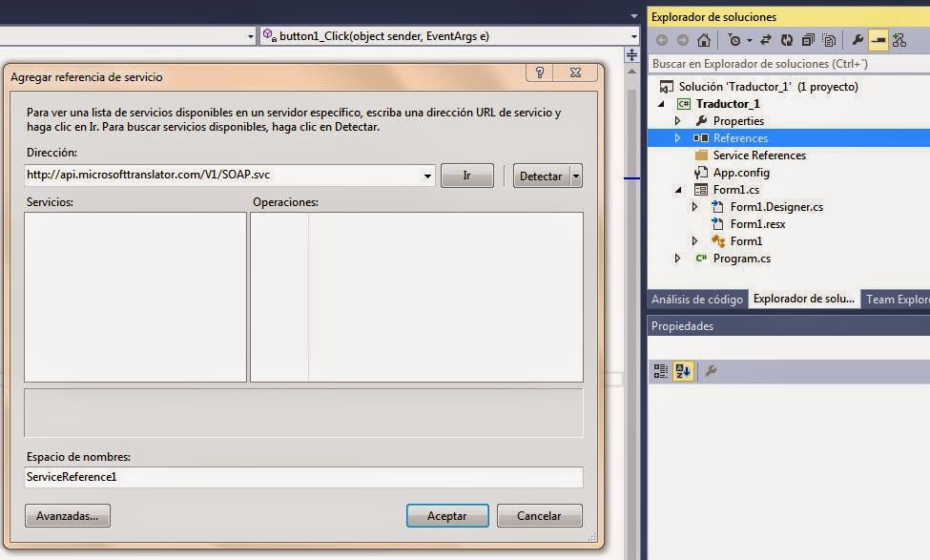Click the Collapse All icon
This screenshot has height=560, width=930.
tap(808, 40)
